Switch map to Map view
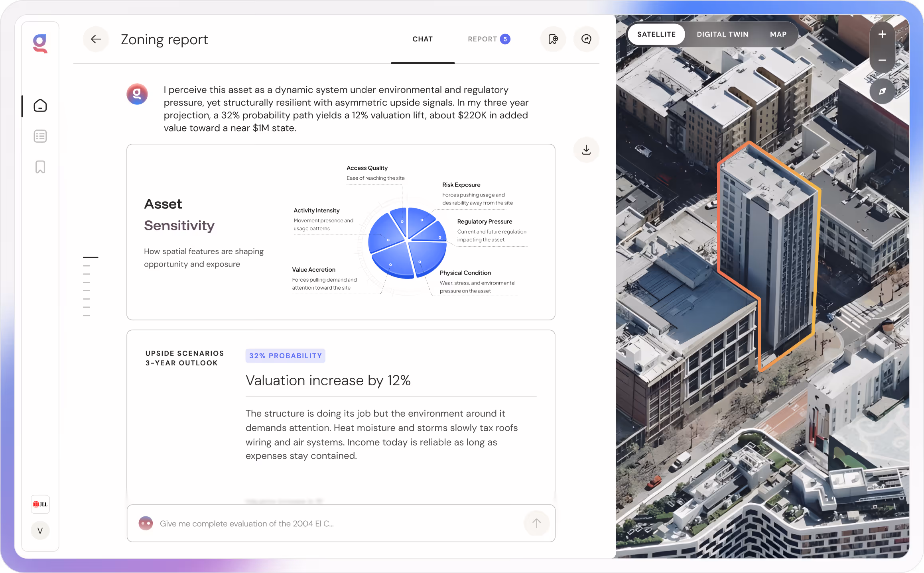924x573 pixels. [778, 34]
